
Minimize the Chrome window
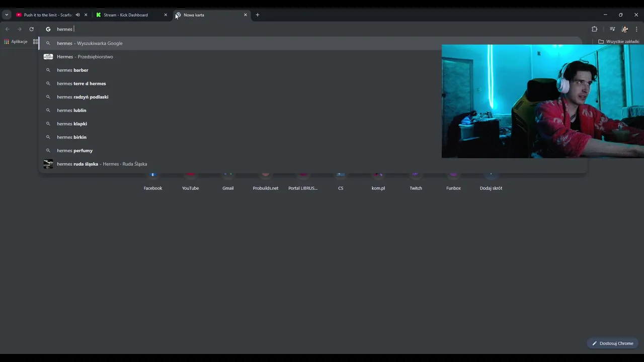605,15
